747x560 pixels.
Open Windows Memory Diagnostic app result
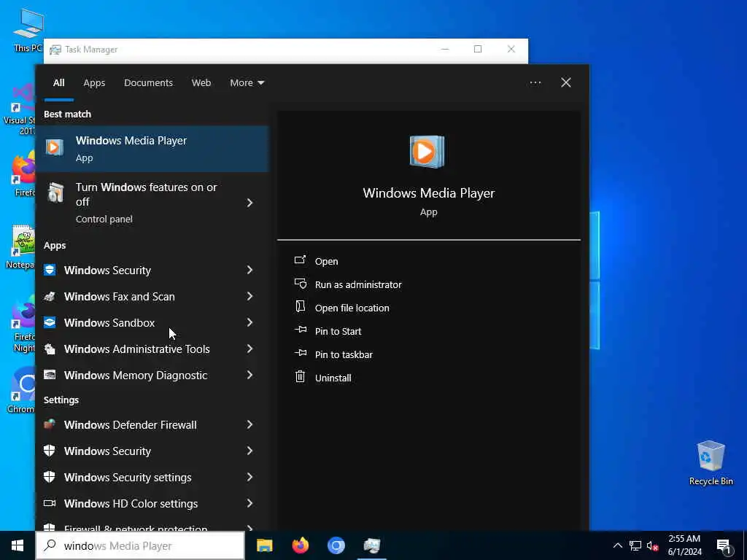click(x=152, y=376)
